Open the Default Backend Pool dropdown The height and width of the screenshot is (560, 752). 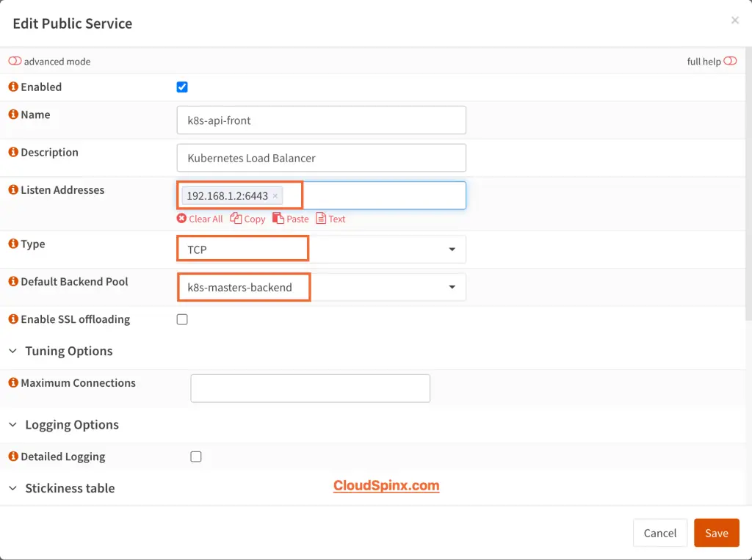pos(452,287)
